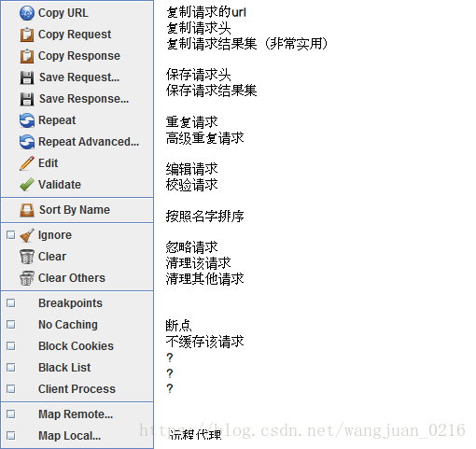Tick the Ignore checkbox

[x=11, y=235]
